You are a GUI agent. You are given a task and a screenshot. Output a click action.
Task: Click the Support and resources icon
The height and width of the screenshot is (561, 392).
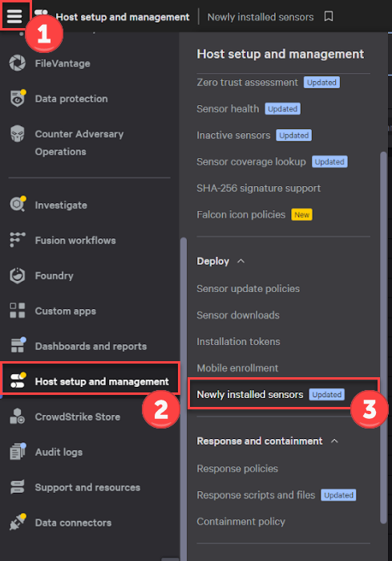pos(17,487)
